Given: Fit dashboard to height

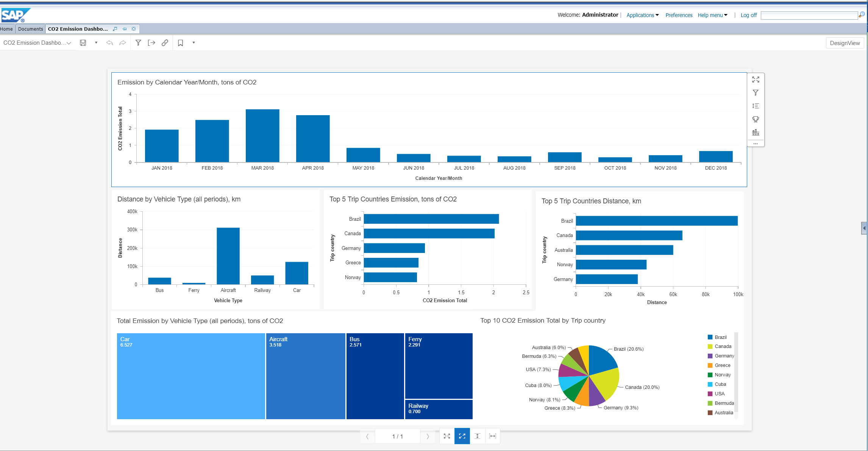Looking at the screenshot, I should point(477,436).
